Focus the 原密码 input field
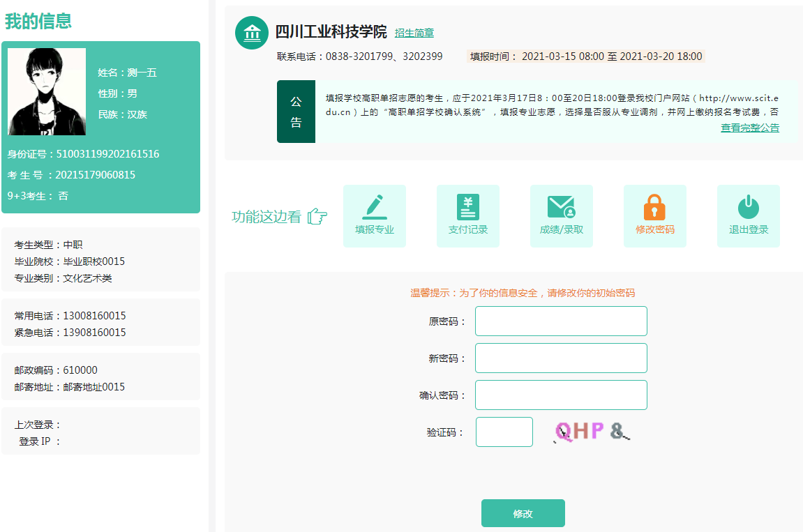Screen dimensions: 803x532 pos(561,321)
